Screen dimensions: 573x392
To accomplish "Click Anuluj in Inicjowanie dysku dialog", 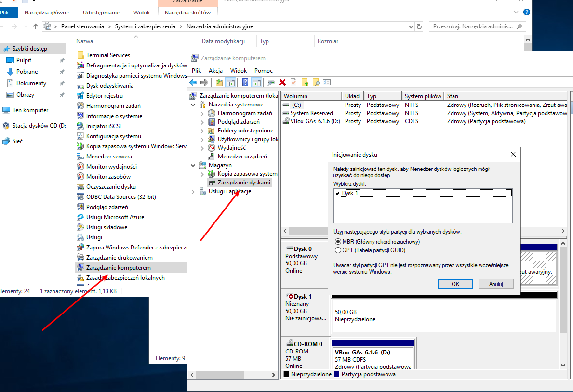I will point(496,284).
